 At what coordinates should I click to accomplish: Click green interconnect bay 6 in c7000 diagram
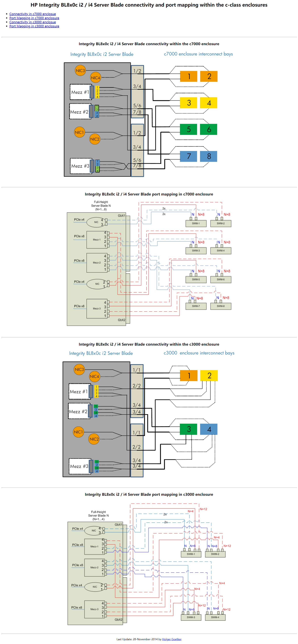click(209, 129)
